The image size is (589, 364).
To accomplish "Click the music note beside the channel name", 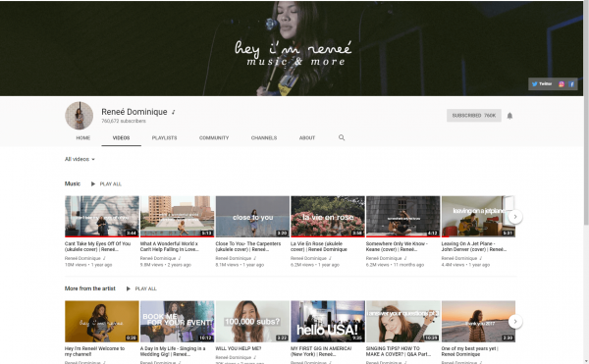I will point(173,112).
